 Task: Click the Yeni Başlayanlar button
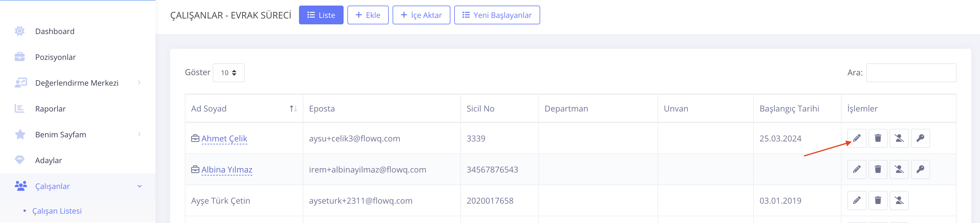point(496,15)
